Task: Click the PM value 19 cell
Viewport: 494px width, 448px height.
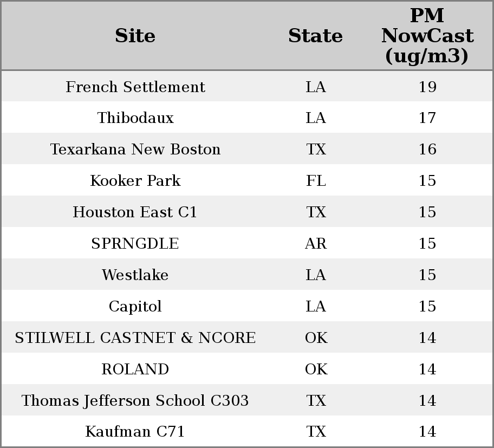Action: coord(427,87)
